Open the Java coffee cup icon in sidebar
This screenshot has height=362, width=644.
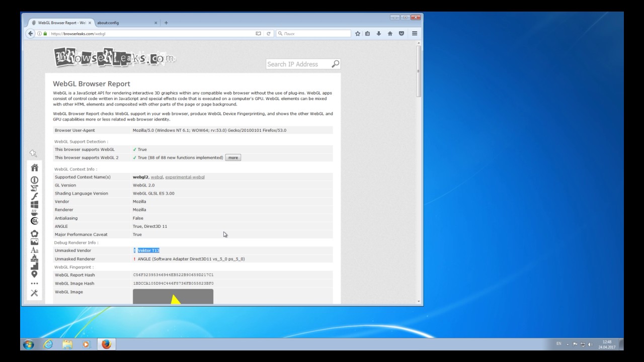point(34,213)
